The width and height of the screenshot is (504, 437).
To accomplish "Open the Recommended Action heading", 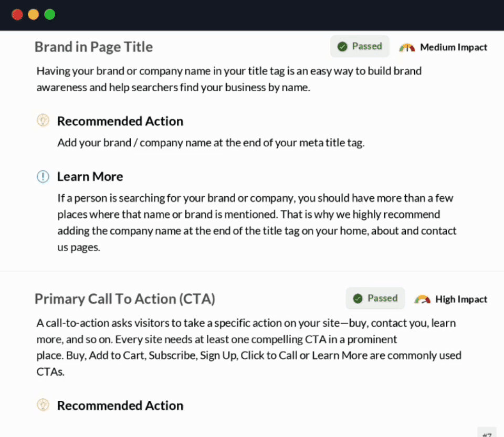I will (x=120, y=121).
